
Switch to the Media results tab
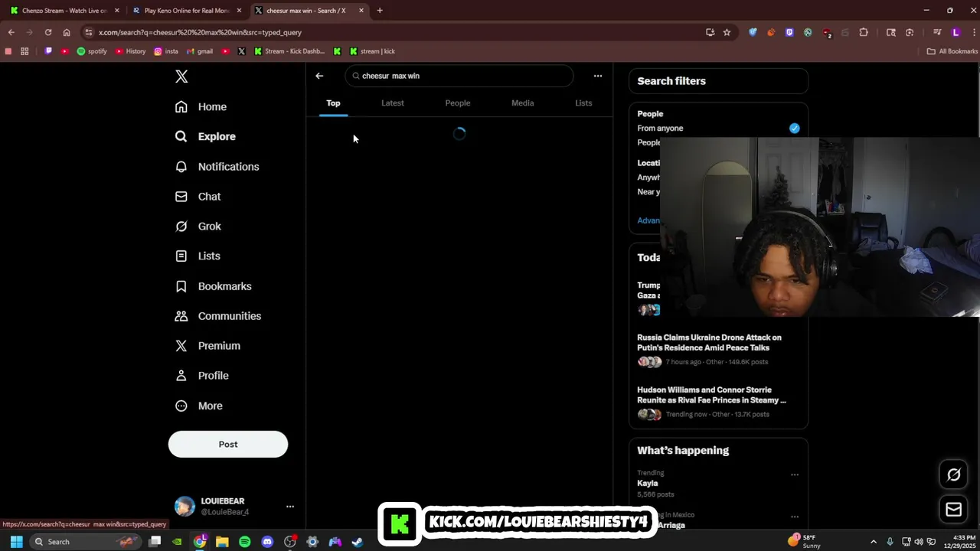tap(523, 103)
